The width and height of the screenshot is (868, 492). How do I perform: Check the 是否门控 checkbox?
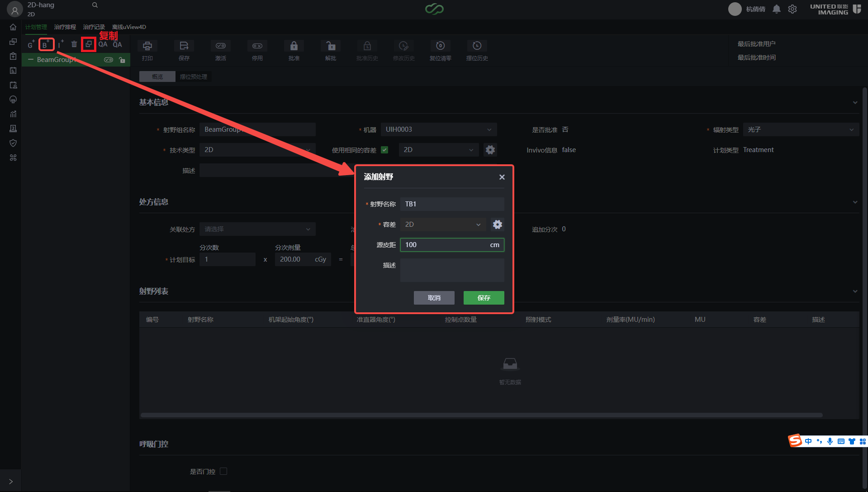(x=223, y=471)
